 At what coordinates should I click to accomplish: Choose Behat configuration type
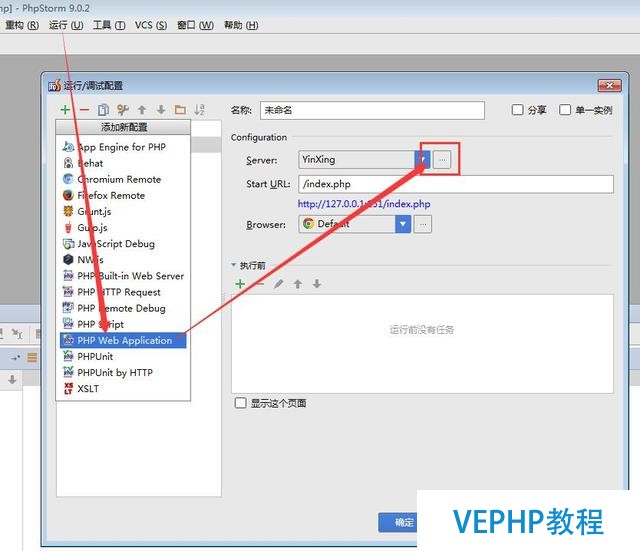[x=123, y=163]
